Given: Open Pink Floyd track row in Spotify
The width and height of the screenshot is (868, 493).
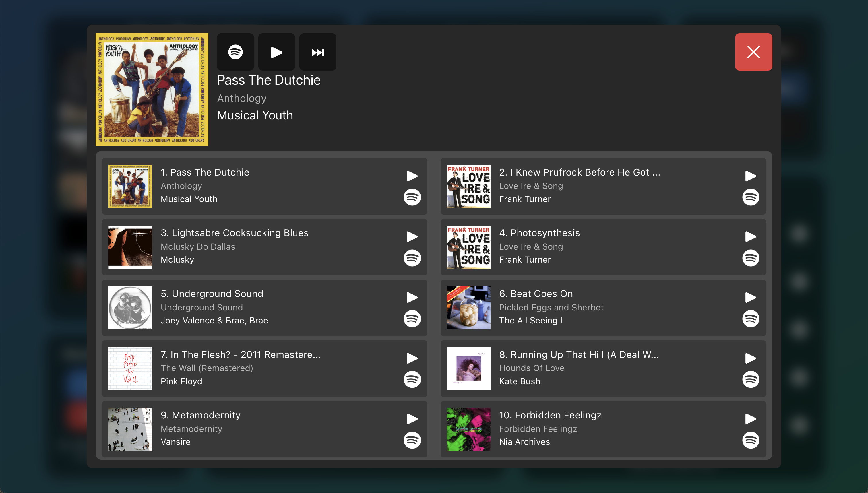Looking at the screenshot, I should click(412, 379).
